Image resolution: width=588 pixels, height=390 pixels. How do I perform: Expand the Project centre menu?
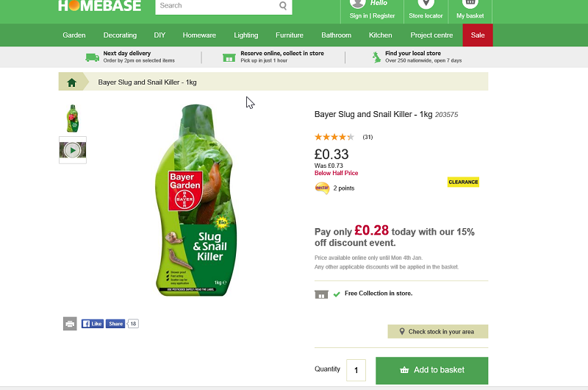431,35
